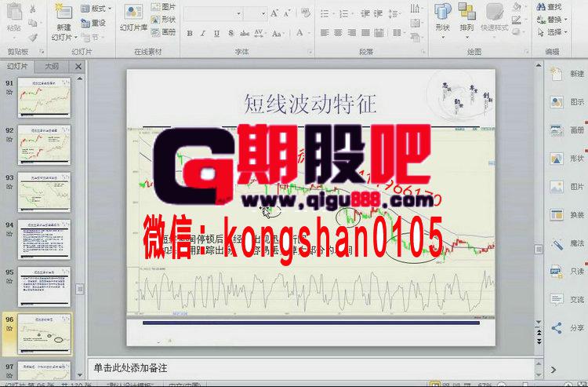Open the font size dropdown

coord(263,14)
